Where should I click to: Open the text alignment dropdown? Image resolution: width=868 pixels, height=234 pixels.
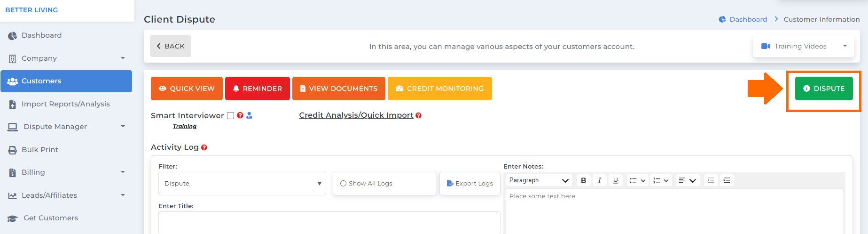tap(688, 180)
